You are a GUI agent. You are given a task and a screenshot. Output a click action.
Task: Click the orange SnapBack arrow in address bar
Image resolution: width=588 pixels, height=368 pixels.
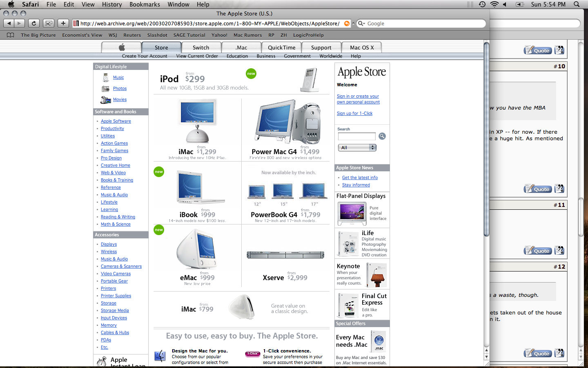pyautogui.click(x=347, y=24)
